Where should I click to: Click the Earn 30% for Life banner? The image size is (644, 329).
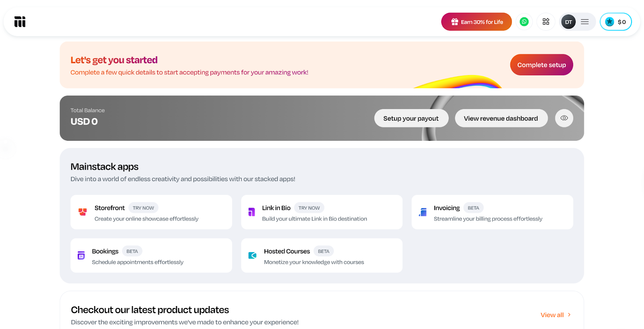[x=476, y=21]
